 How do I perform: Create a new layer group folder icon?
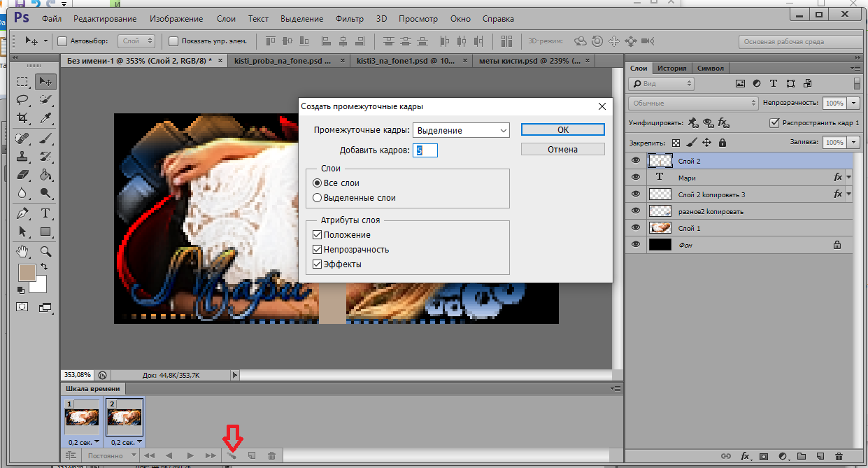802,456
